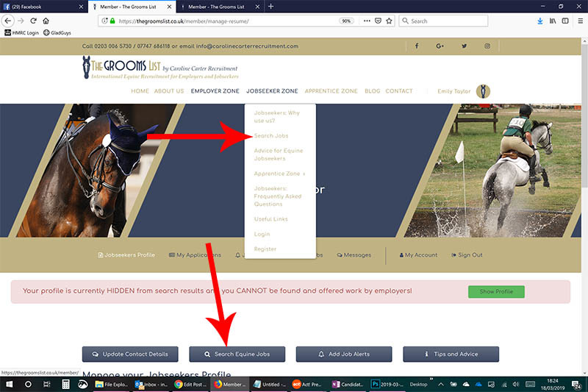Click the Sign Out link

coord(467,255)
